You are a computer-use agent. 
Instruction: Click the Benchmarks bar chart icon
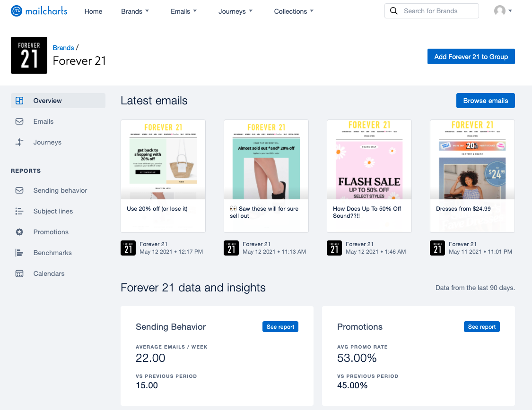(19, 253)
